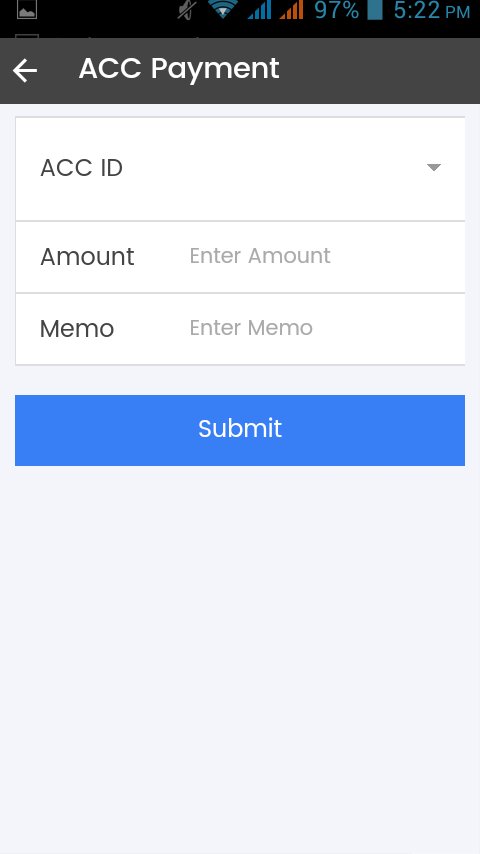The height and width of the screenshot is (854, 480).
Task: Tap the 5:22 PM clock
Action: (x=432, y=10)
